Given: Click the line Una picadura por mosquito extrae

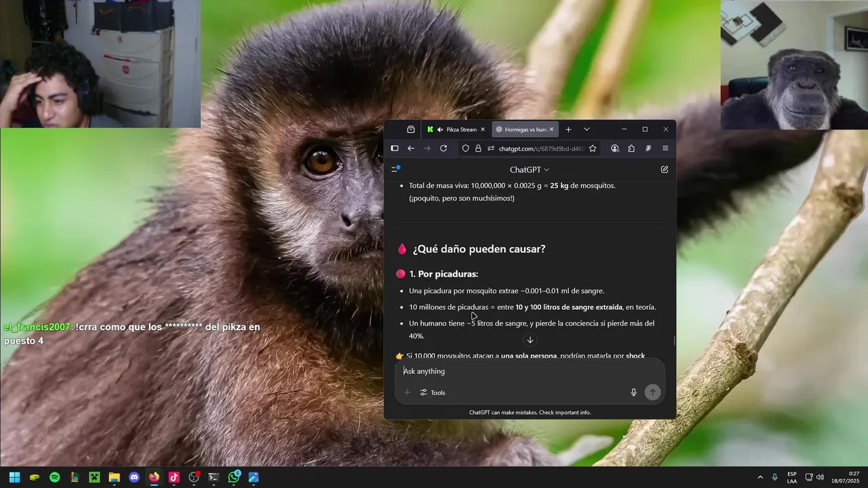Looking at the screenshot, I should (x=507, y=291).
